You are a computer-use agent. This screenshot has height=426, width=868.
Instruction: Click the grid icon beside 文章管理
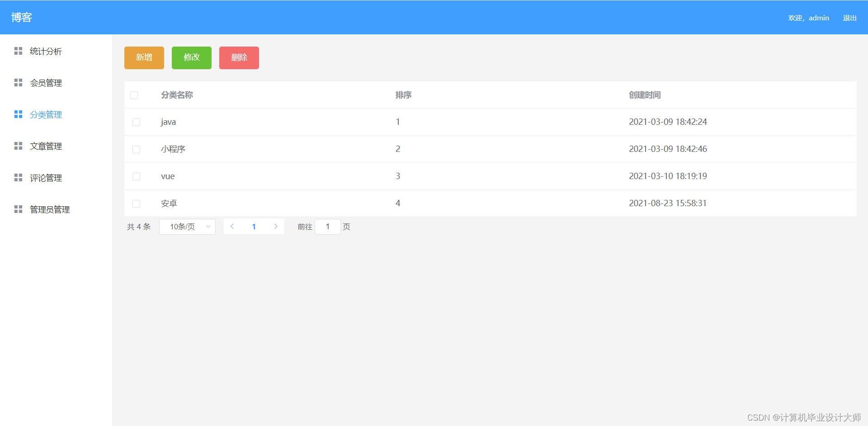tap(18, 146)
